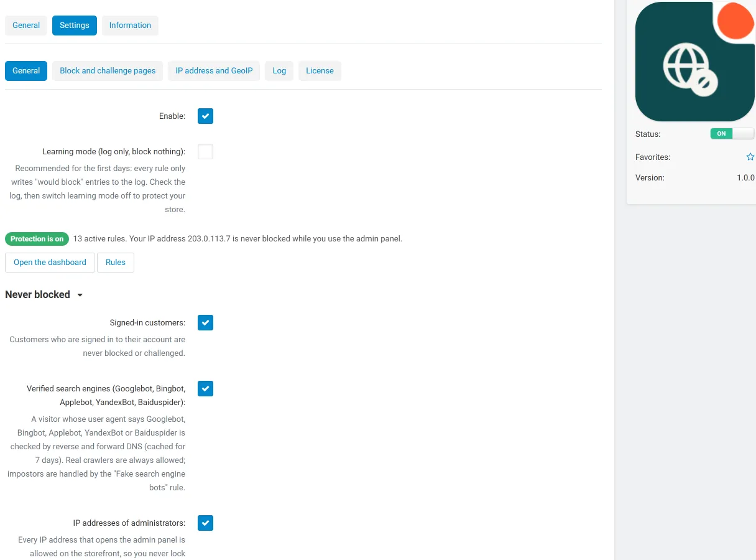This screenshot has width=756, height=560.
Task: Switch to the Information tab
Action: coord(130,26)
